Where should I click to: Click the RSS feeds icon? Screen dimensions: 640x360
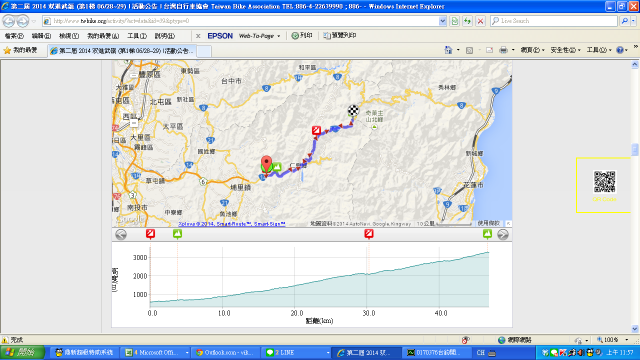[x=469, y=50]
